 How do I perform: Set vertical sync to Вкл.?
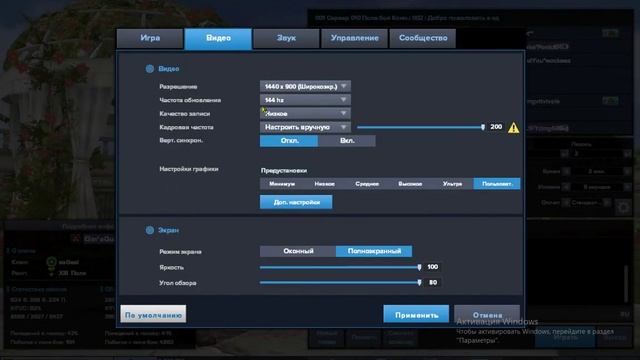[347, 141]
